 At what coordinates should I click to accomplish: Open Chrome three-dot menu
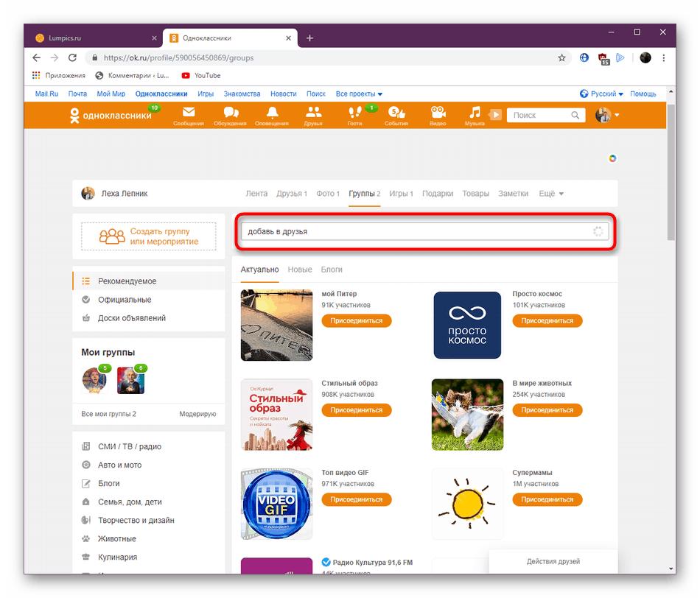point(664,57)
